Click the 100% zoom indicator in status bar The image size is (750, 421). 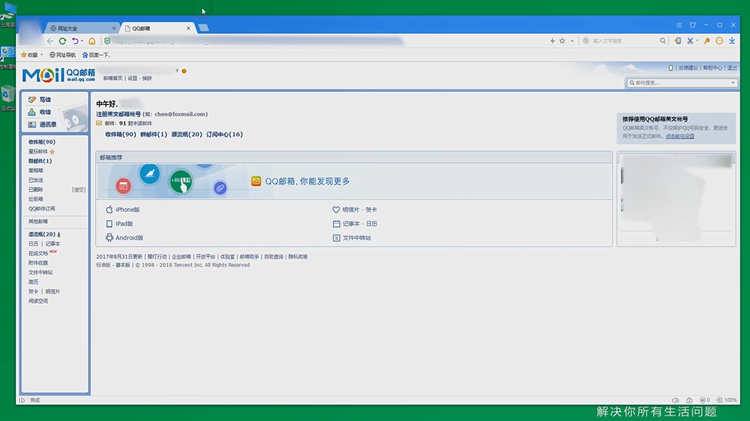[x=727, y=400]
